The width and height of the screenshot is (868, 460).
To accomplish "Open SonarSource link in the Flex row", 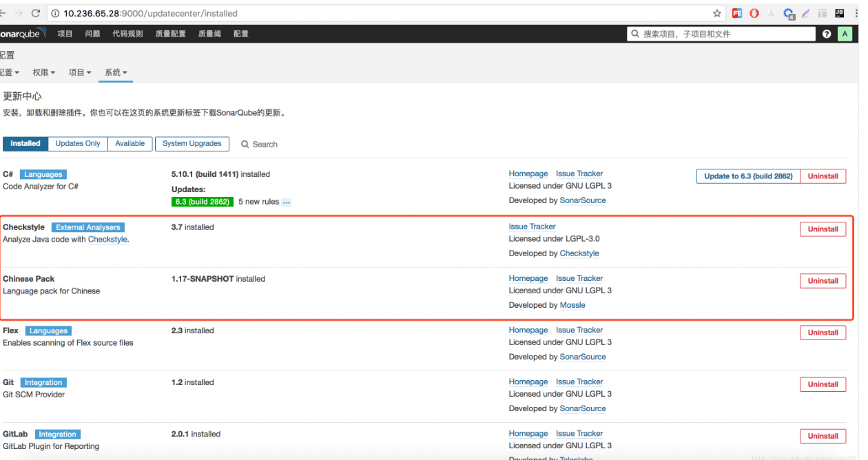I will pos(583,357).
